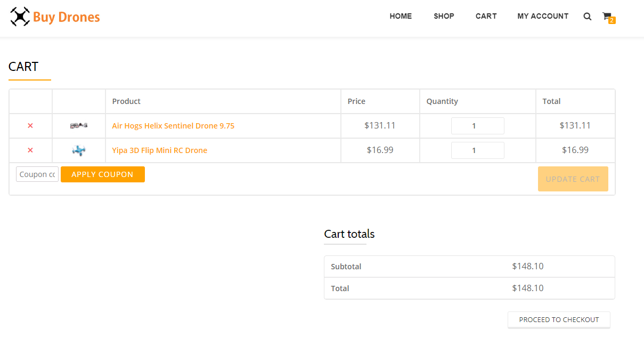Click the cart item count badge
644x337 pixels.
tap(612, 21)
